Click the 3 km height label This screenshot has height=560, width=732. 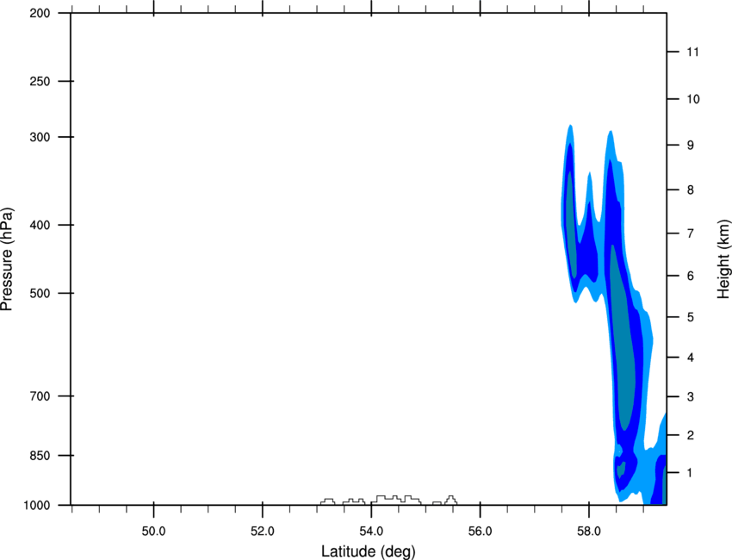pos(691,397)
